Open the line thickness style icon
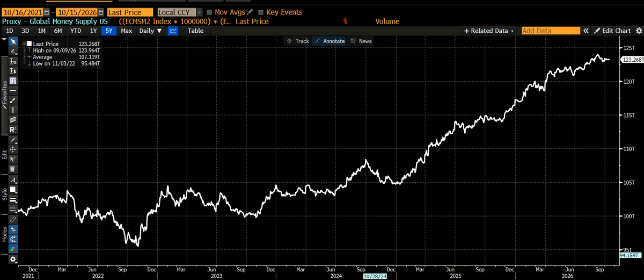 point(13,199)
